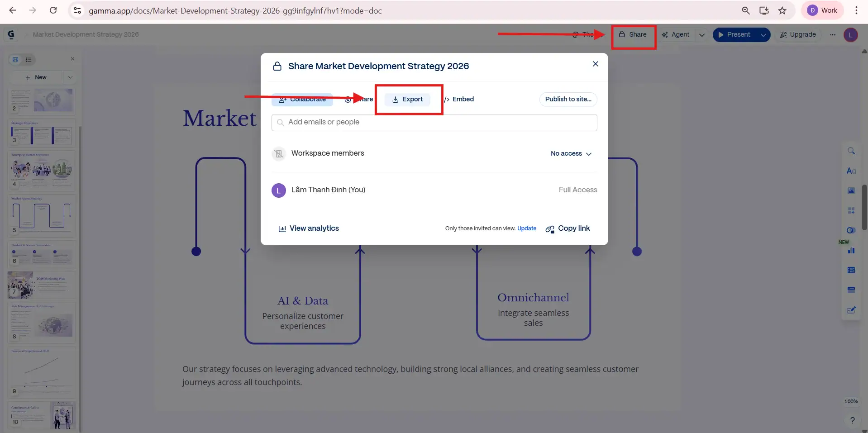Switch to the Export tab
Image resolution: width=868 pixels, height=433 pixels.
(x=408, y=99)
